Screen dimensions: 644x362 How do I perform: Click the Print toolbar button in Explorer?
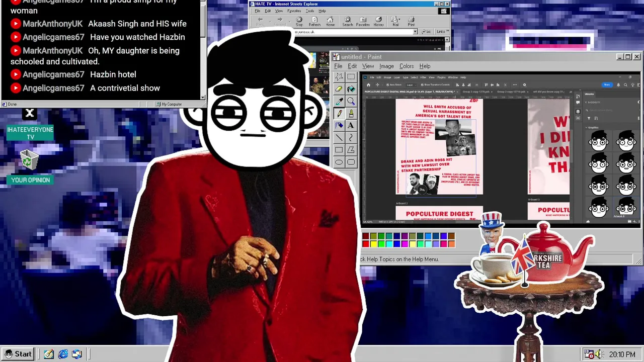411,22
